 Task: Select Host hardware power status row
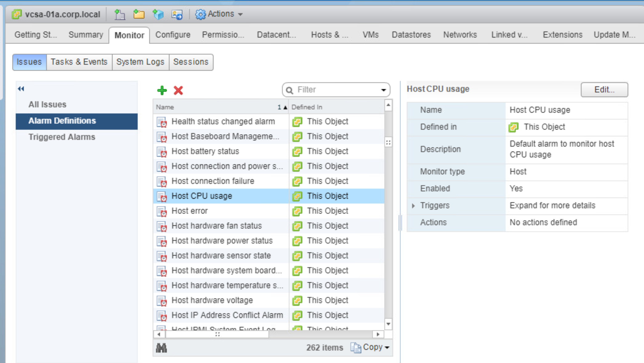click(x=269, y=241)
